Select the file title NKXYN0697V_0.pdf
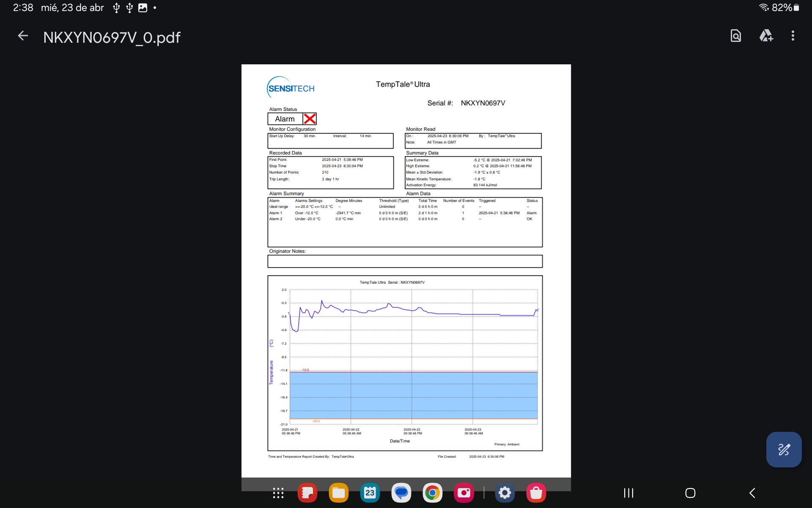812x508 pixels. point(112,37)
